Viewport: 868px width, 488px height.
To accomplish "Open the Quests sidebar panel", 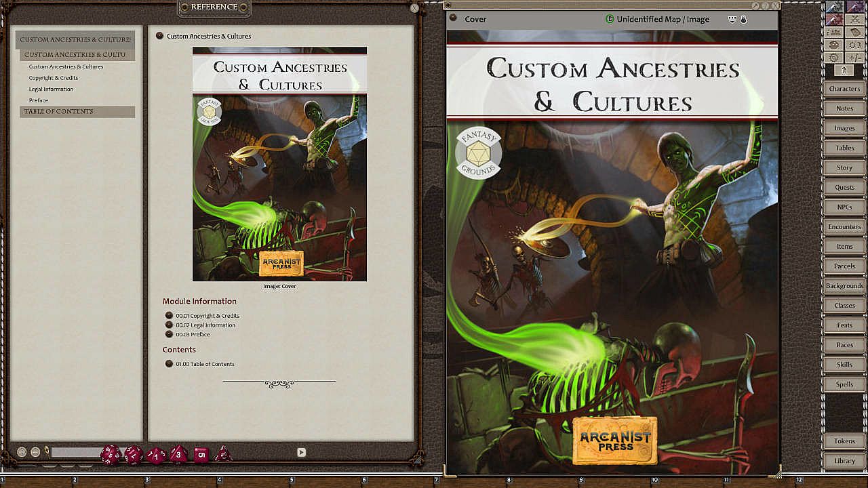I will click(844, 187).
